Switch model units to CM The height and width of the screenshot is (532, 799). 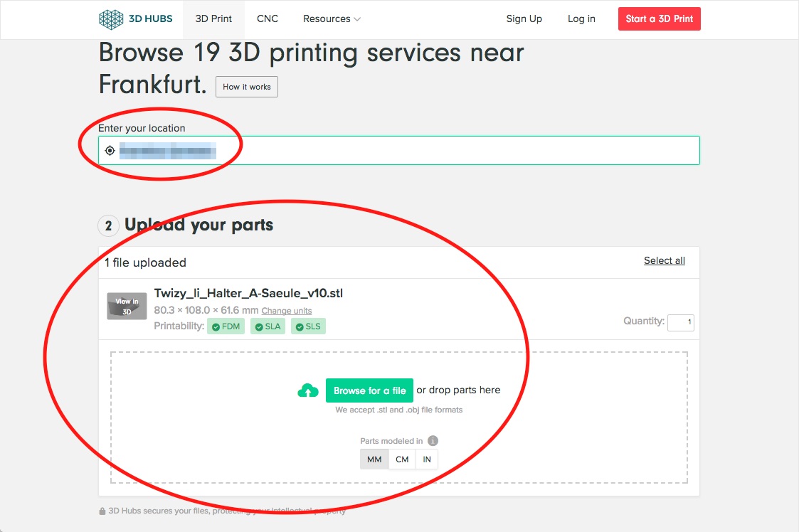pos(402,459)
